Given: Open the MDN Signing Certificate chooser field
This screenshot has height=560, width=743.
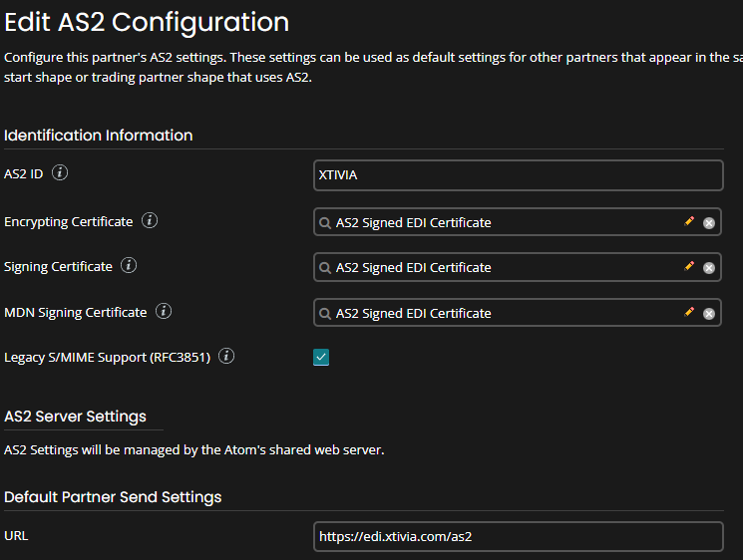Looking at the screenshot, I should 499,313.
